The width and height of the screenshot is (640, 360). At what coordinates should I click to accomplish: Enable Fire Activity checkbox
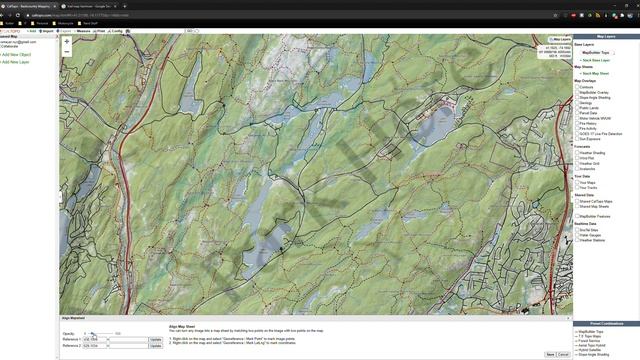click(577, 129)
